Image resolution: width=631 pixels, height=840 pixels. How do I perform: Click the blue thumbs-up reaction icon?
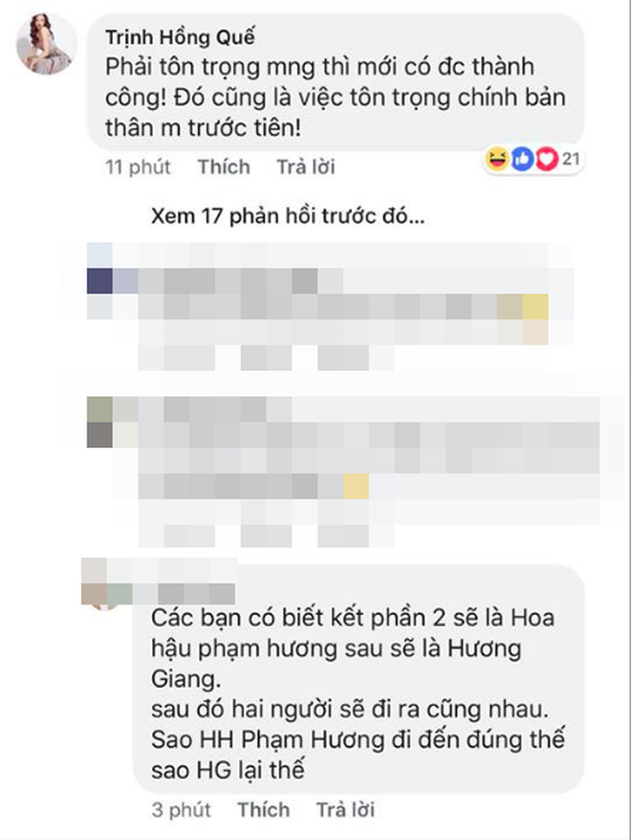(522, 159)
